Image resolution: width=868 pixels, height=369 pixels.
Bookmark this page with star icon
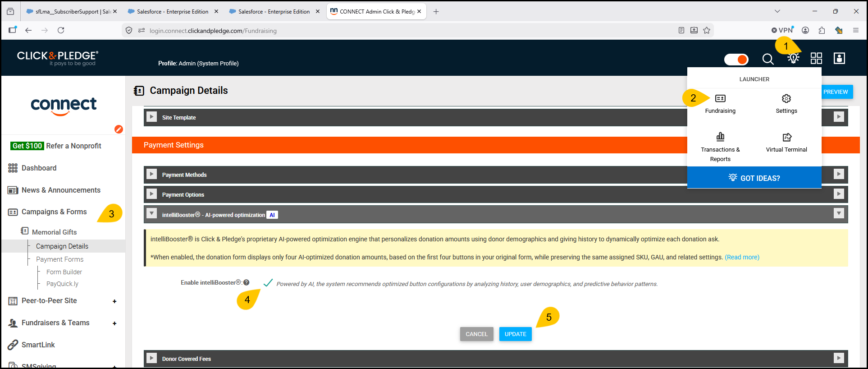point(707,30)
